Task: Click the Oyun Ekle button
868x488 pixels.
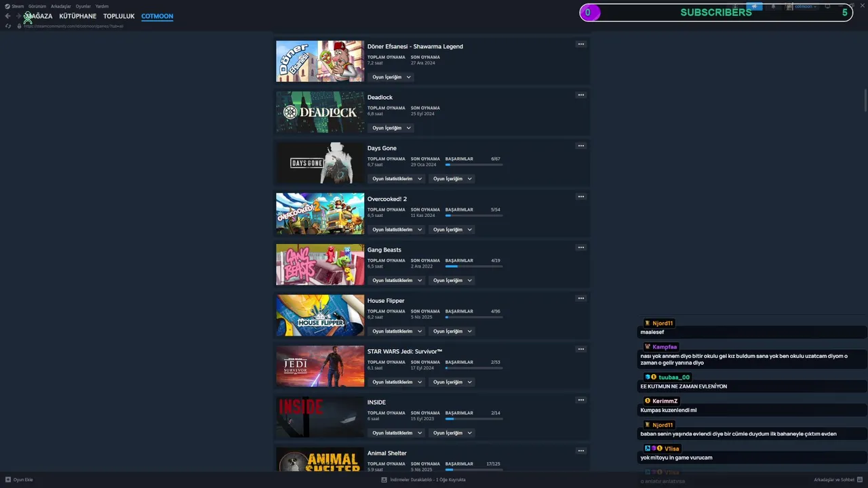Action: 18,480
